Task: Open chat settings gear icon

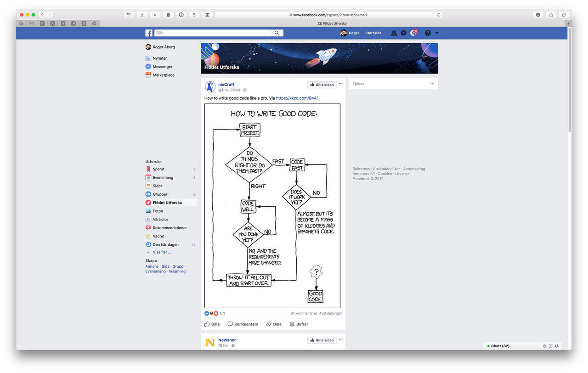Action: 544,346
